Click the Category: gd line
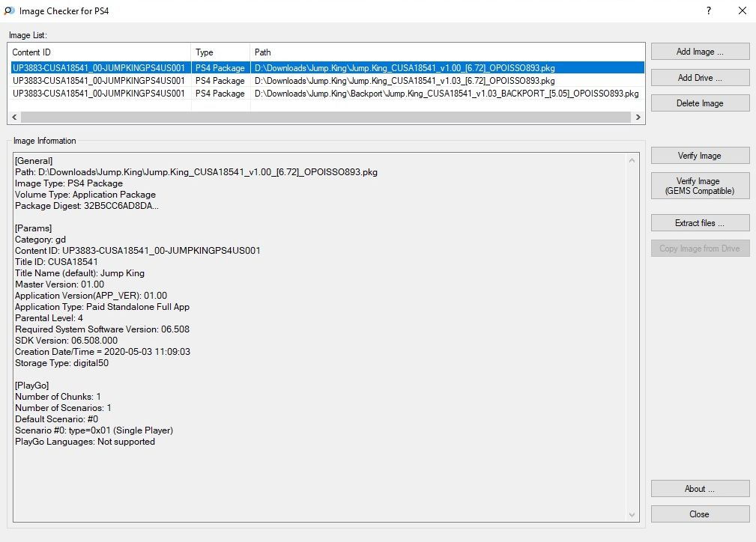This screenshot has width=756, height=542. [40, 240]
